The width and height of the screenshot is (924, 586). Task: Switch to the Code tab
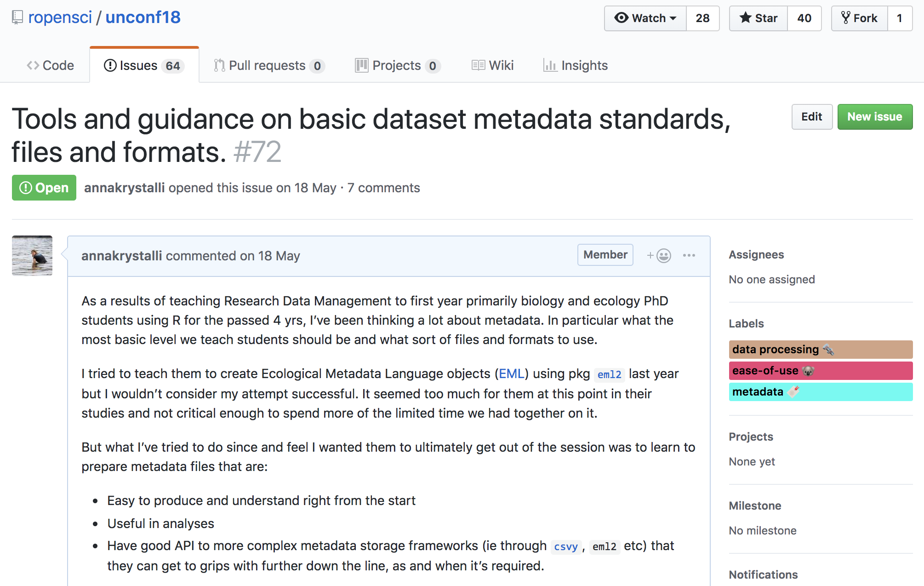click(x=51, y=65)
